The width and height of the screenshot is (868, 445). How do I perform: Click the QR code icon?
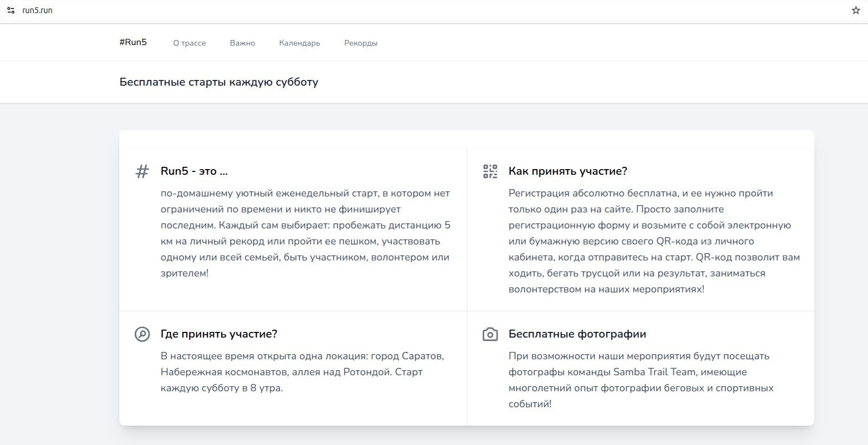[x=490, y=171]
